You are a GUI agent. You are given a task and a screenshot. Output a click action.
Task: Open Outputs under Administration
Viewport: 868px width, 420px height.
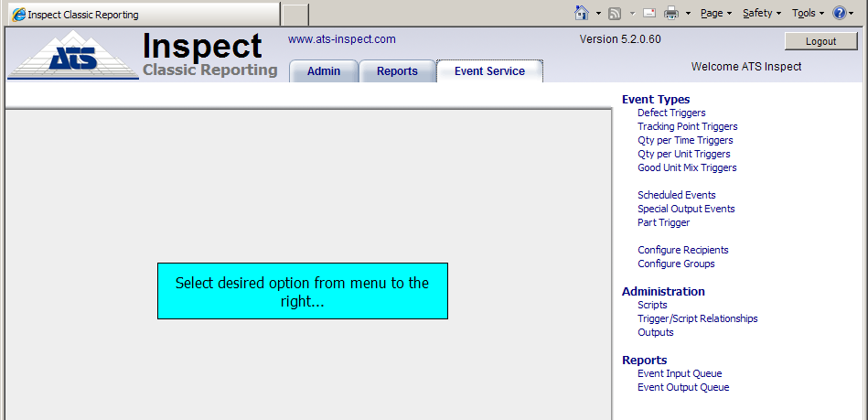point(656,332)
